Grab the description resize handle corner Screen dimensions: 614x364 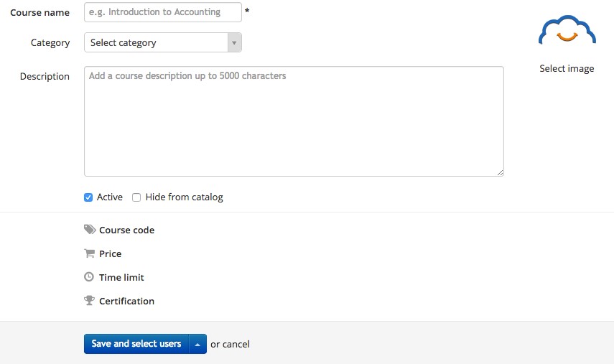500,172
